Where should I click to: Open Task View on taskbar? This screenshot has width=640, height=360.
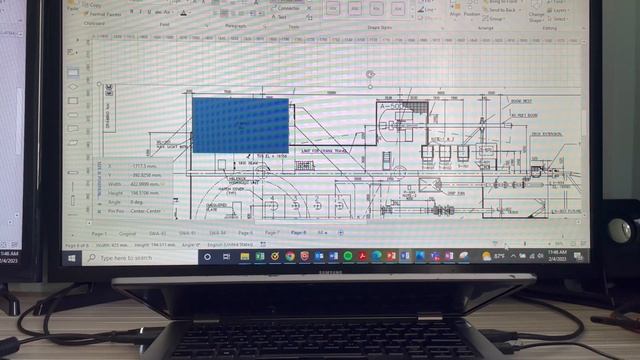(226, 257)
